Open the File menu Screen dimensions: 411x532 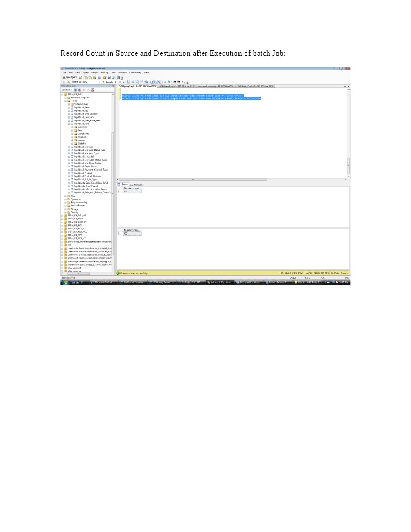(64, 73)
